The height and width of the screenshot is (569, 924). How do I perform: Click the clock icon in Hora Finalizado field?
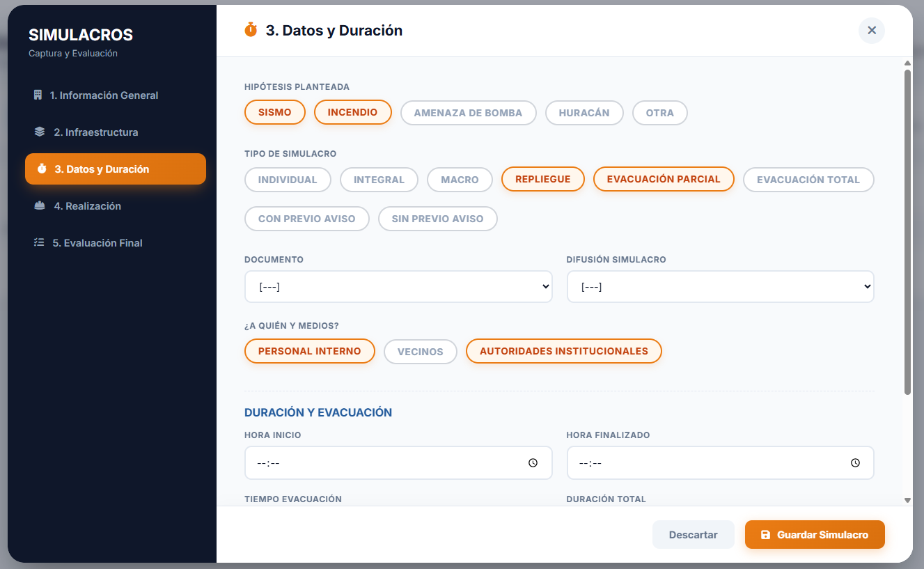click(x=855, y=462)
